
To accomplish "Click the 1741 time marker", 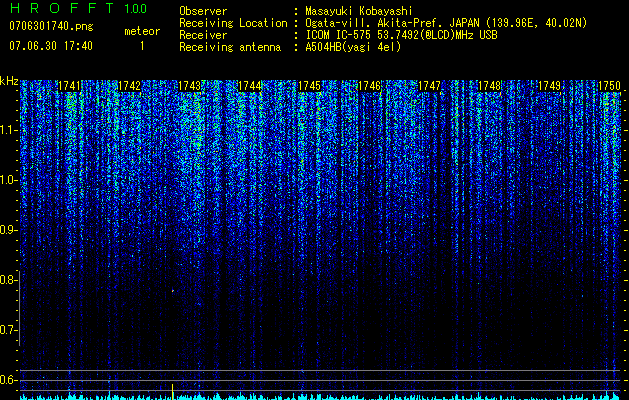I will pos(69,86).
